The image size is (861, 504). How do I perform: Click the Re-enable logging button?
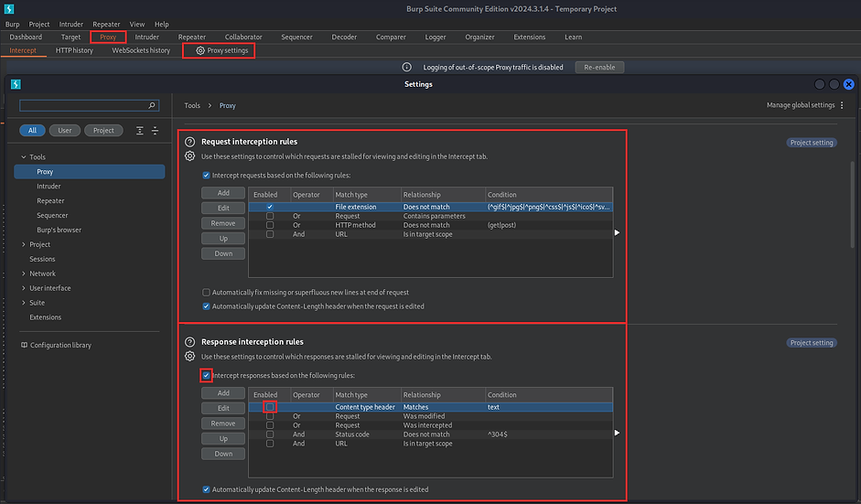599,67
